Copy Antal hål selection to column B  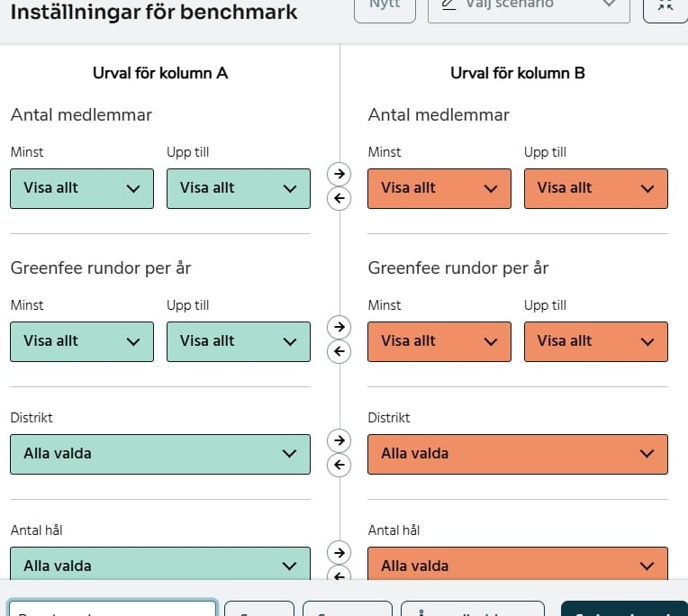(x=339, y=552)
